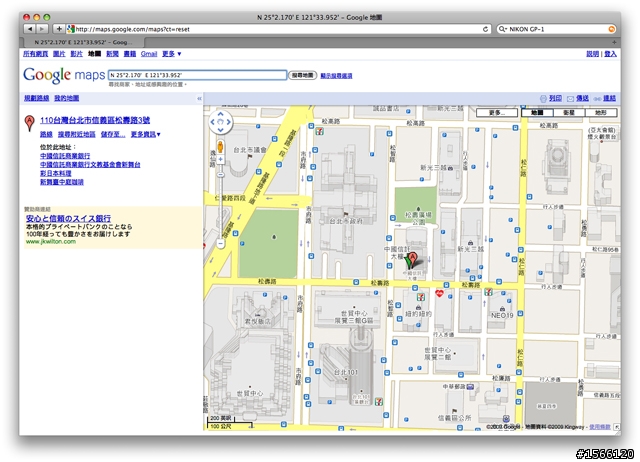Pan map down with bottom arrow
Image resolution: width=640 pixels, height=462 pixels.
click(220, 129)
